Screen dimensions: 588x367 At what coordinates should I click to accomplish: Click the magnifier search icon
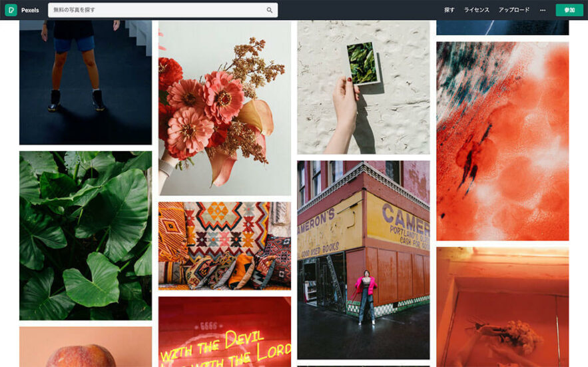coord(270,10)
